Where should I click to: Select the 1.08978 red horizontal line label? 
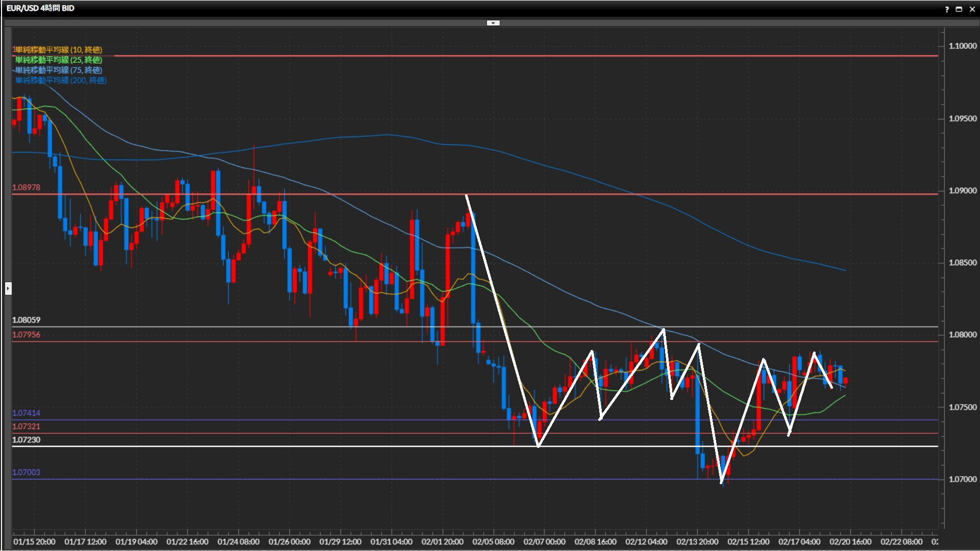[26, 188]
